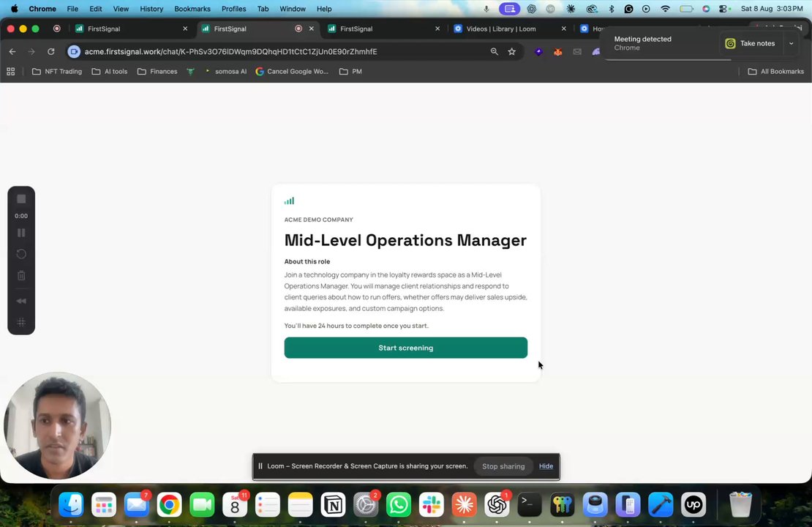Viewport: 812px width, 527px height.
Task: Switch to Videos | Library | Loom tab
Action: (503, 29)
